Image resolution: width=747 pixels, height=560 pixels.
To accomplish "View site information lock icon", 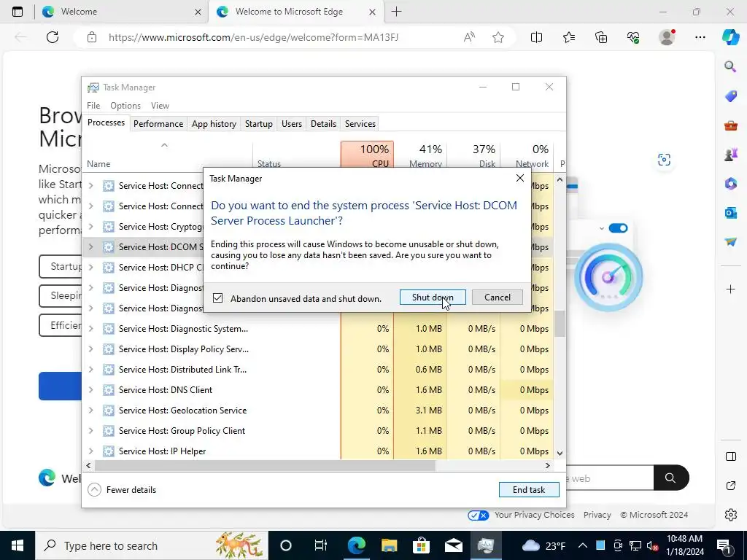I will coord(92,37).
